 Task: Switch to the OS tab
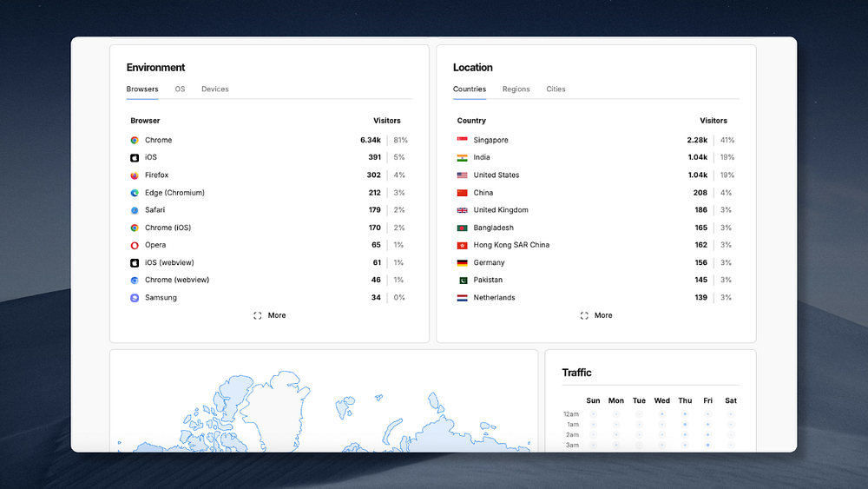pyautogui.click(x=180, y=89)
